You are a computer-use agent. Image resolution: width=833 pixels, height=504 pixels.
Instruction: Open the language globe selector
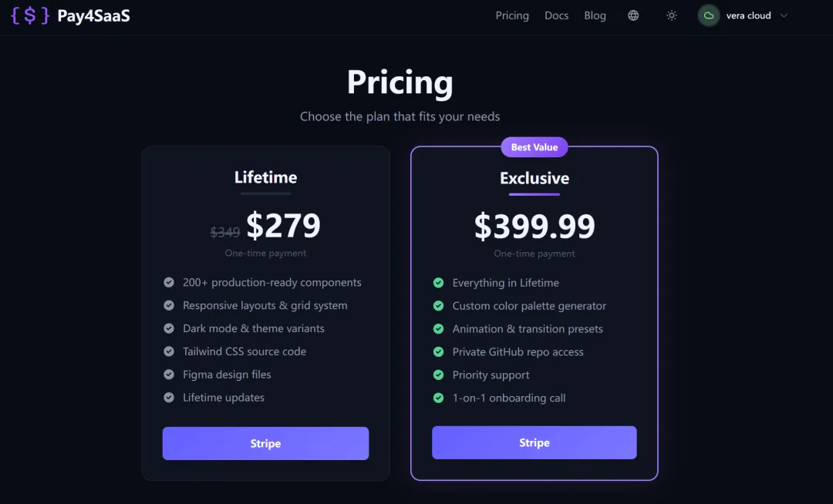633,15
